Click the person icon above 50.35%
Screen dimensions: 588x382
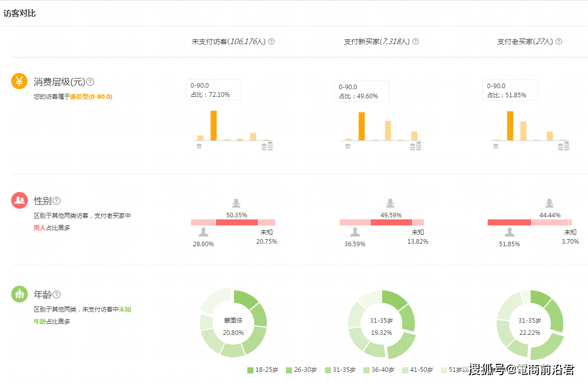236,203
